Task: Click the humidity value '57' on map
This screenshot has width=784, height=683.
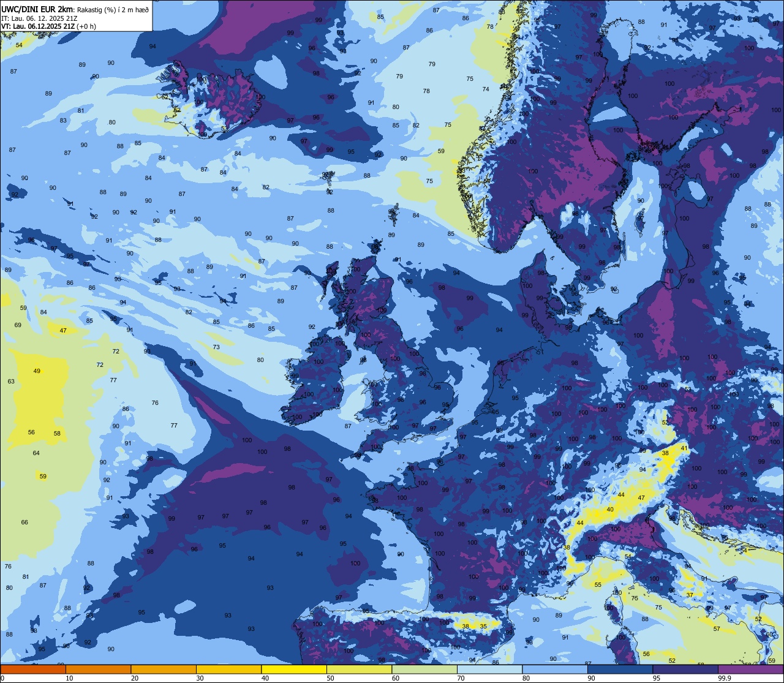Action: click(717, 629)
